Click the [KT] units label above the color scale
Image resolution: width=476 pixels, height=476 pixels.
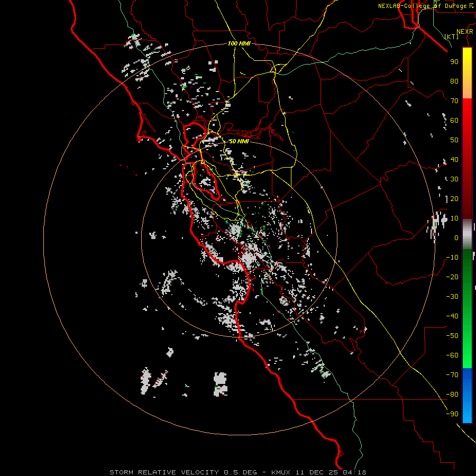pyautogui.click(x=451, y=36)
